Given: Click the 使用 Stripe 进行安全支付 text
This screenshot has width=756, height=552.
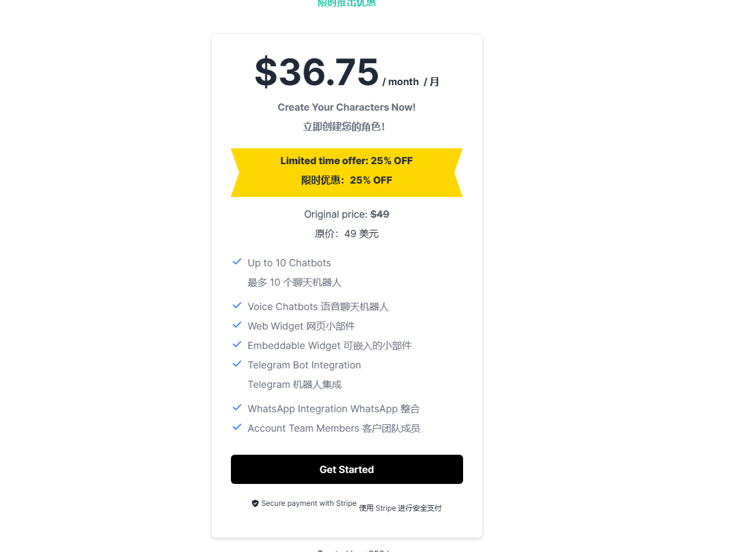Looking at the screenshot, I should tap(400, 508).
